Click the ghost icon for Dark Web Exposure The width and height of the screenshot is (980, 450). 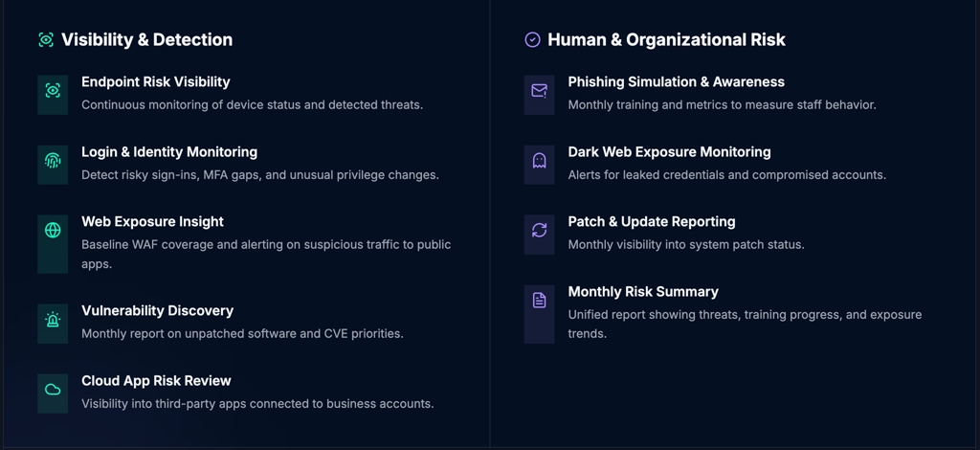pyautogui.click(x=539, y=160)
